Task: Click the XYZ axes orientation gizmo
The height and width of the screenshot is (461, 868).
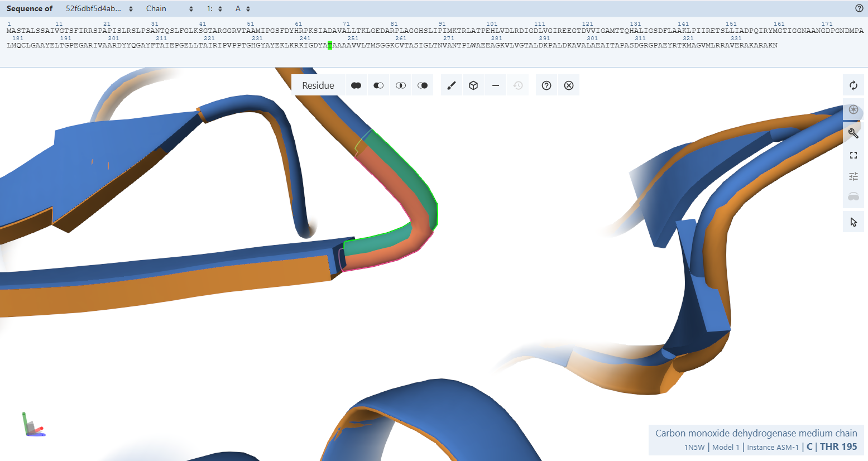Action: (x=33, y=424)
